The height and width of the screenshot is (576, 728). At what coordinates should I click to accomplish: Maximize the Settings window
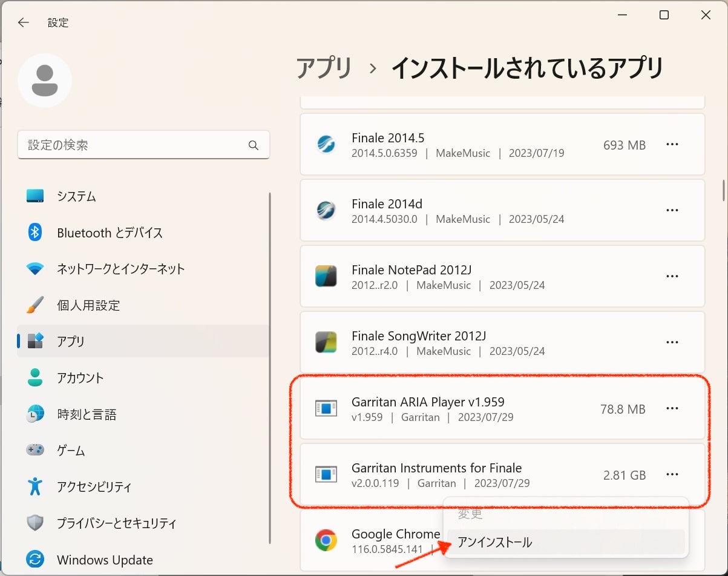[664, 15]
